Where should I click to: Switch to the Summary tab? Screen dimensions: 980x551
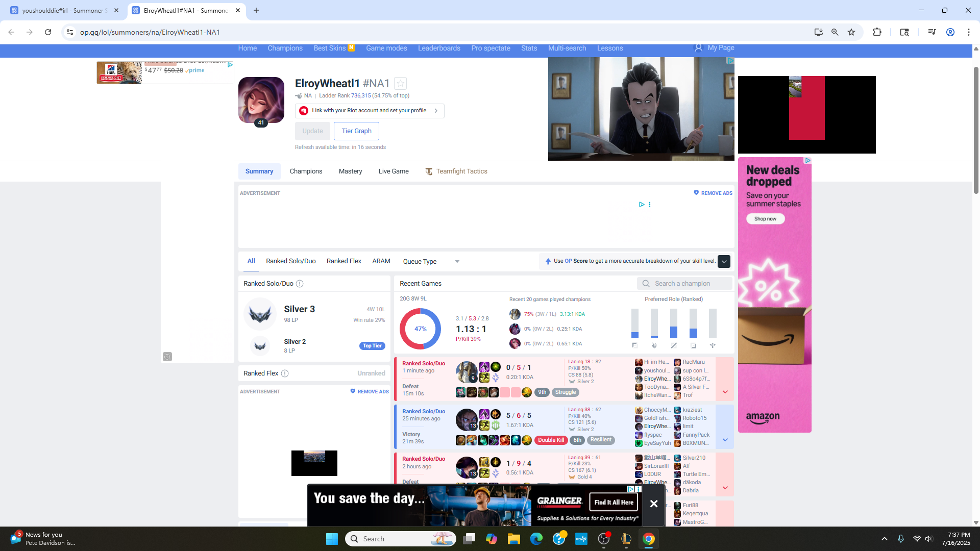tap(259, 171)
